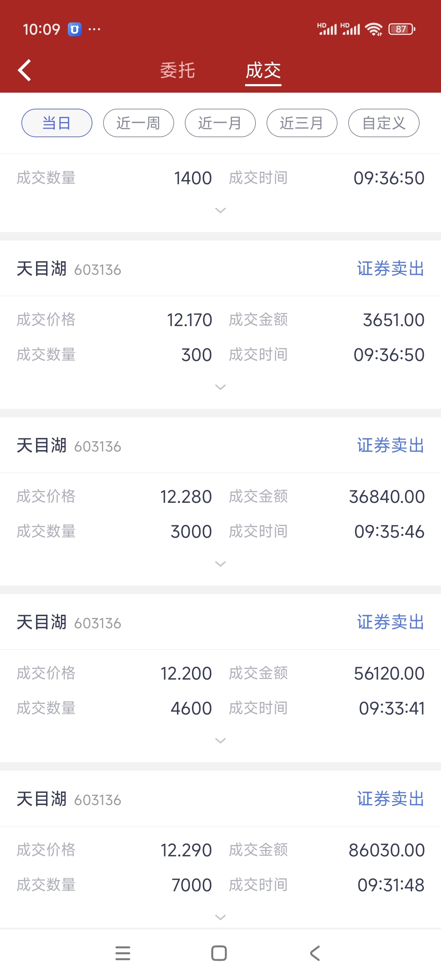Choose the 近一月 filter chip

[220, 123]
